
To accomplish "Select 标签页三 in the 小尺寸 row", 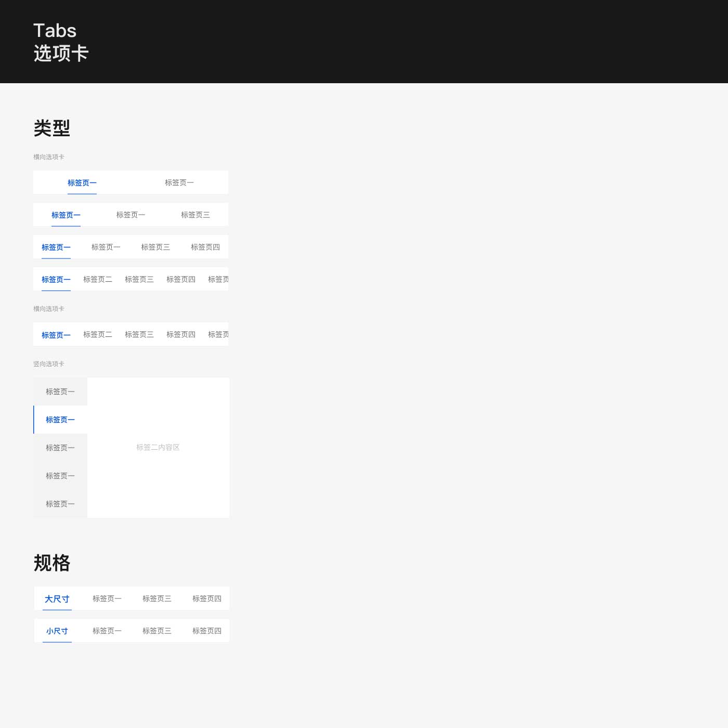I will [x=157, y=631].
